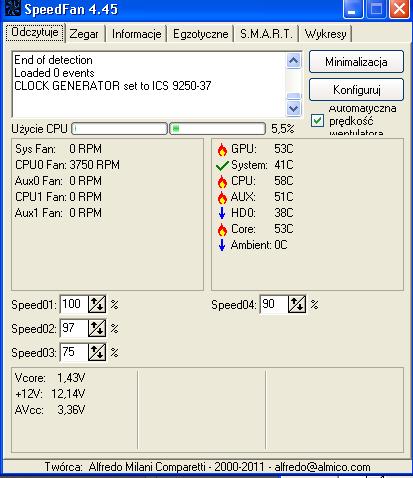Switch to the Egzotyczne tab
This screenshot has height=478, width=413.
(x=201, y=34)
